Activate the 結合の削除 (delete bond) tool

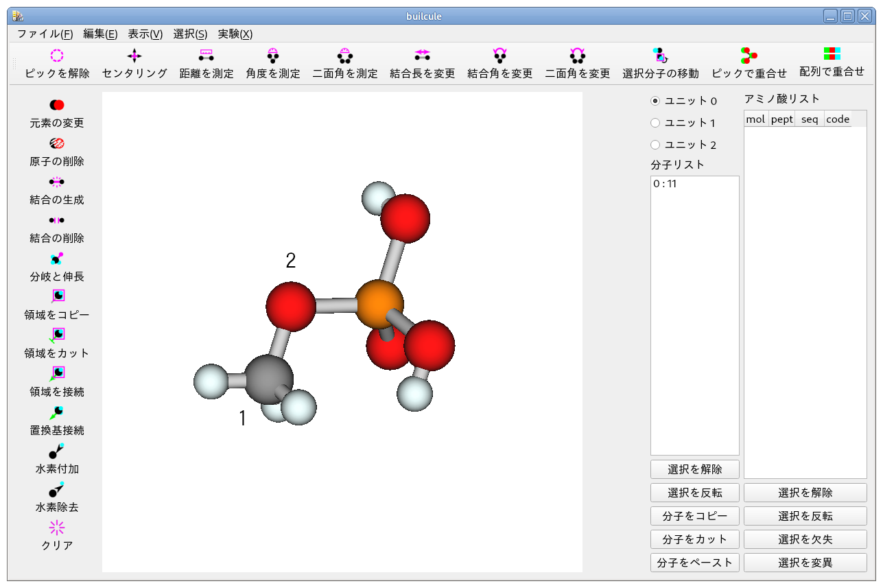(x=55, y=228)
